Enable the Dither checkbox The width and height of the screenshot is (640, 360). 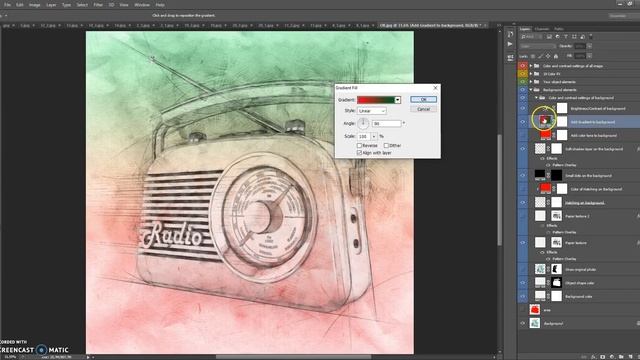click(386, 145)
